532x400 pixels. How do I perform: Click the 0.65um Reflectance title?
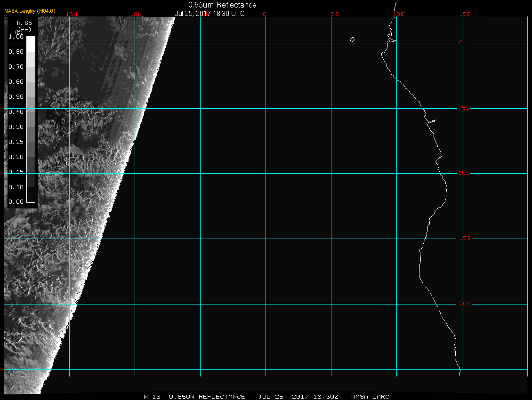point(222,5)
